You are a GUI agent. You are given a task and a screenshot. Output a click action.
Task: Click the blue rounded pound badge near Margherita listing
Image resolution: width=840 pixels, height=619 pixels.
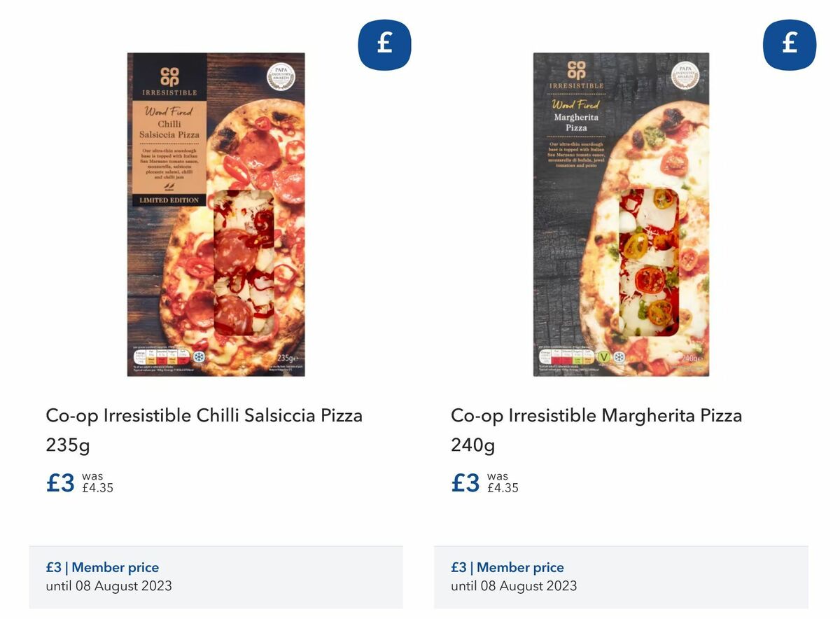click(790, 43)
